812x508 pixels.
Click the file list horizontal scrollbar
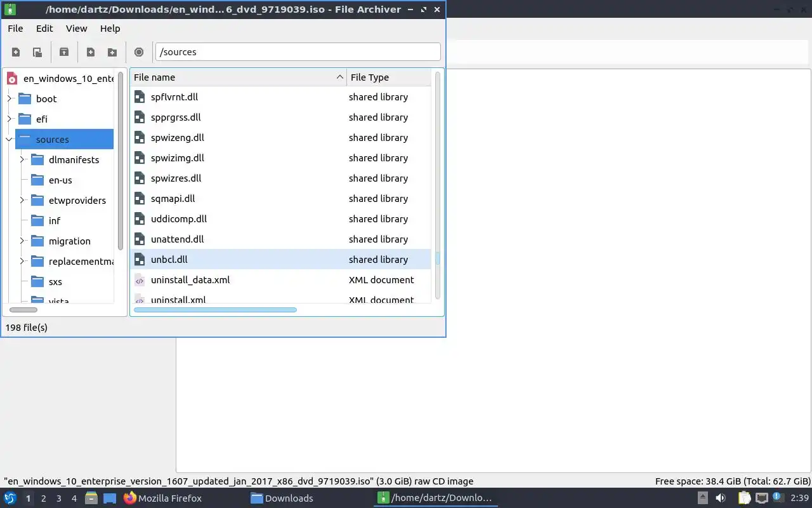[x=215, y=310]
